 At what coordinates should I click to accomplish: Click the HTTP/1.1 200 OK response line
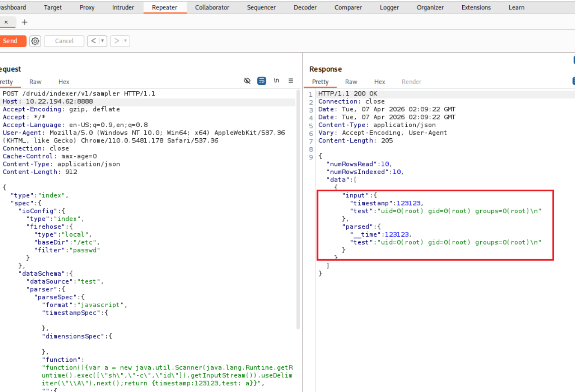tap(348, 93)
